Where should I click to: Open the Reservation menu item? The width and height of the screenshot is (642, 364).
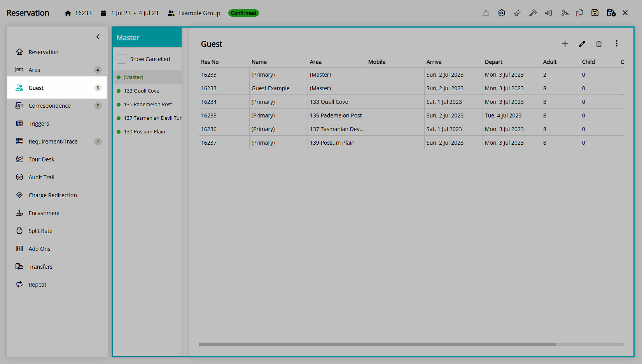click(57, 52)
